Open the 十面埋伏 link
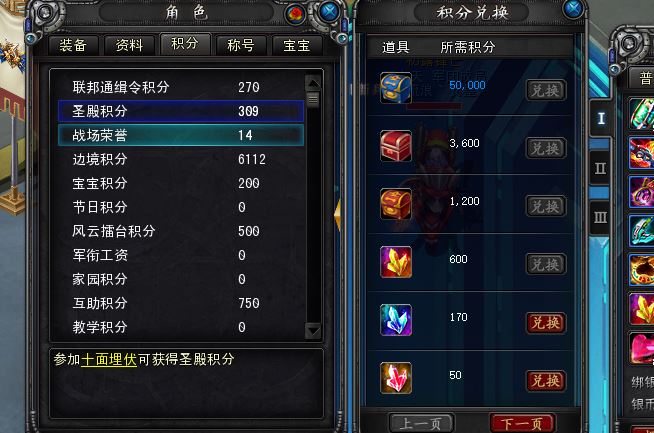The height and width of the screenshot is (433, 654). (109, 359)
